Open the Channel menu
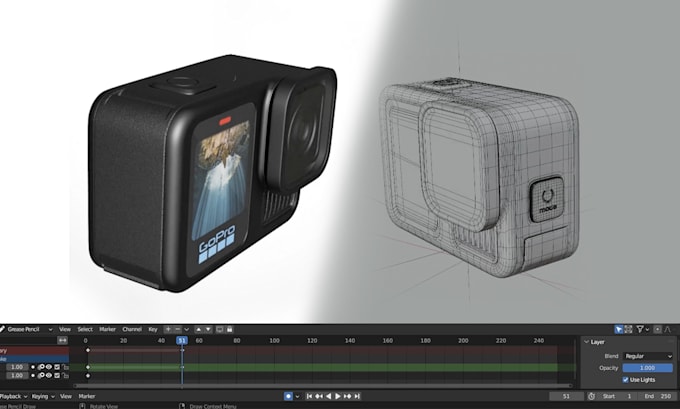 pos(132,329)
